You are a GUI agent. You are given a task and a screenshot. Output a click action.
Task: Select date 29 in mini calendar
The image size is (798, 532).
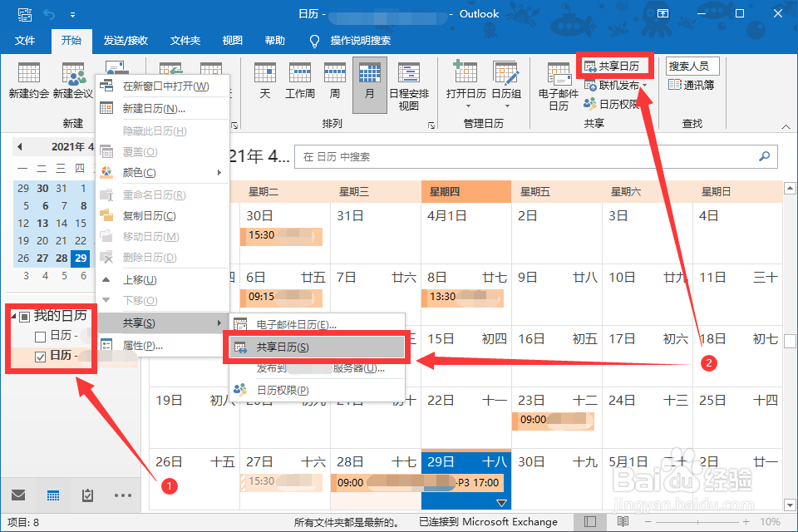click(x=81, y=258)
